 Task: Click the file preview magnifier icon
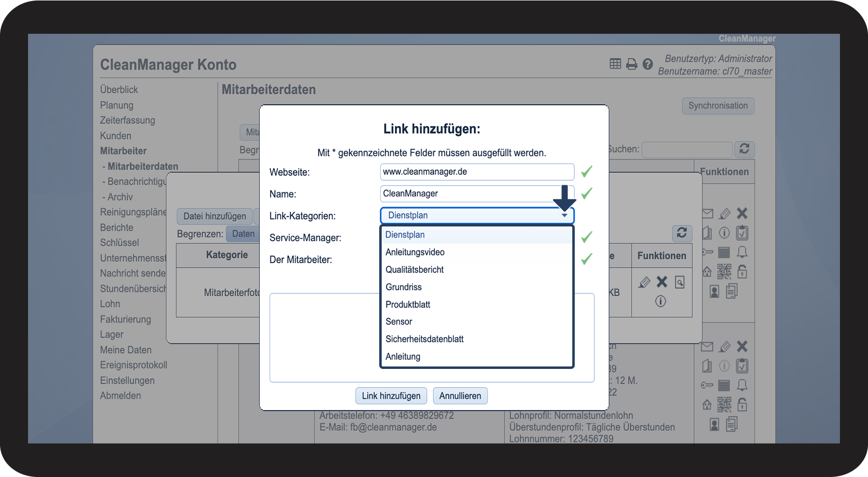[680, 282]
